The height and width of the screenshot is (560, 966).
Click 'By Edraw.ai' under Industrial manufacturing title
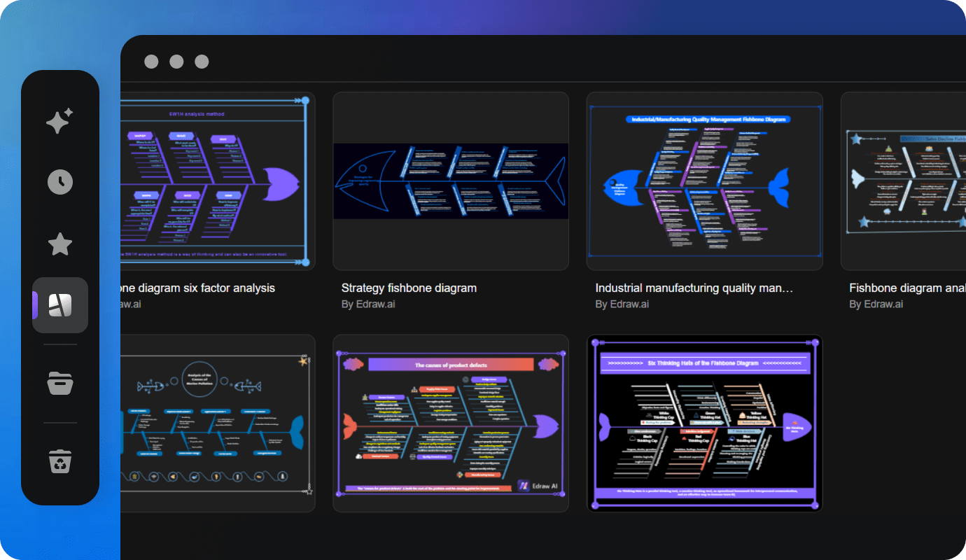622,304
